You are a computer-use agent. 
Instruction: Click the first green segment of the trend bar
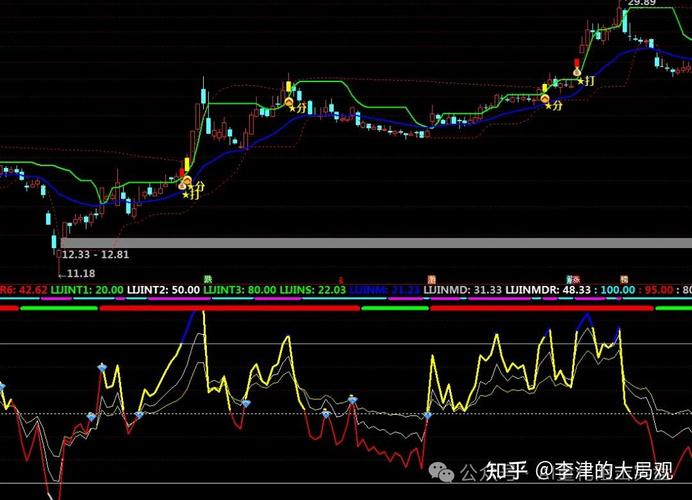59,308
